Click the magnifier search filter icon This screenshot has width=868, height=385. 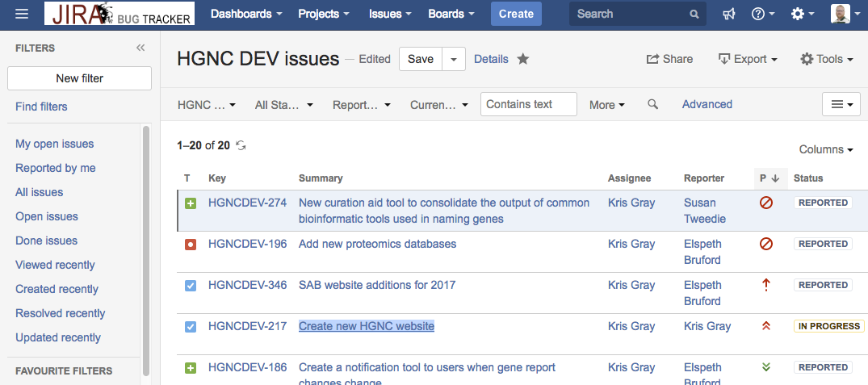tap(653, 104)
